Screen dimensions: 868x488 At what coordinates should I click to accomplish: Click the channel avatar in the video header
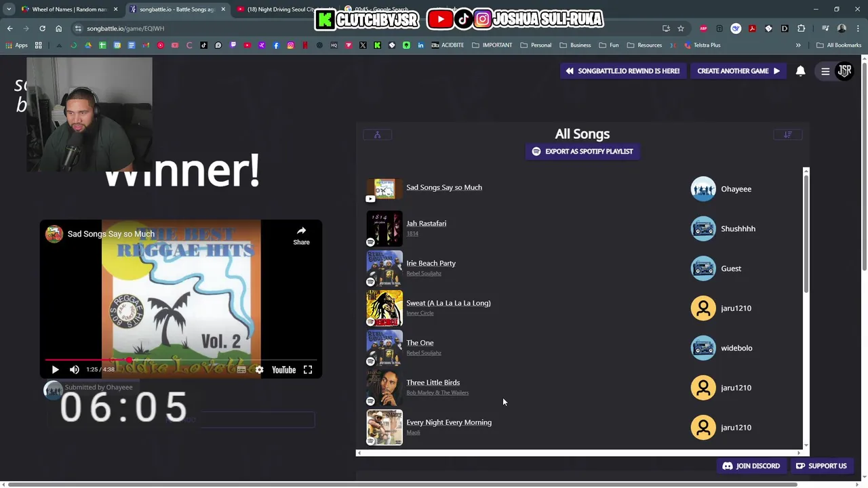pyautogui.click(x=54, y=234)
